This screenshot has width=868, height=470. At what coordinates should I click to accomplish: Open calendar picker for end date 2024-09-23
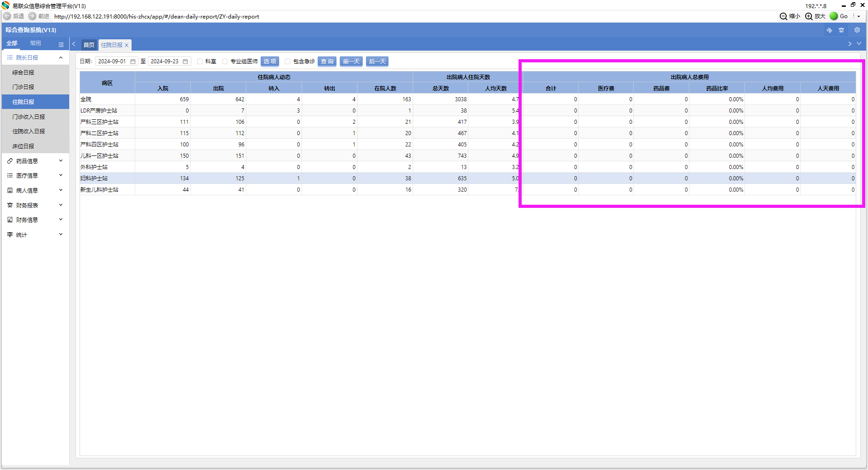coord(185,61)
